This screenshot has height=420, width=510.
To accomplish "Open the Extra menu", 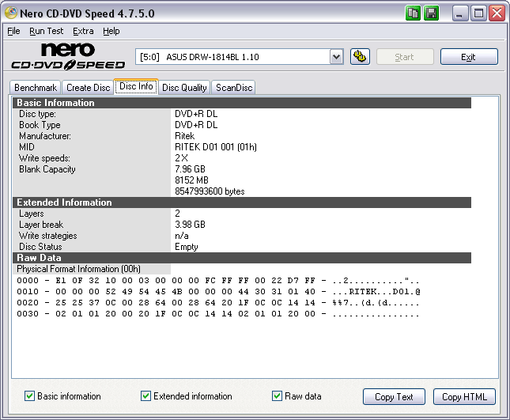I will [x=83, y=31].
